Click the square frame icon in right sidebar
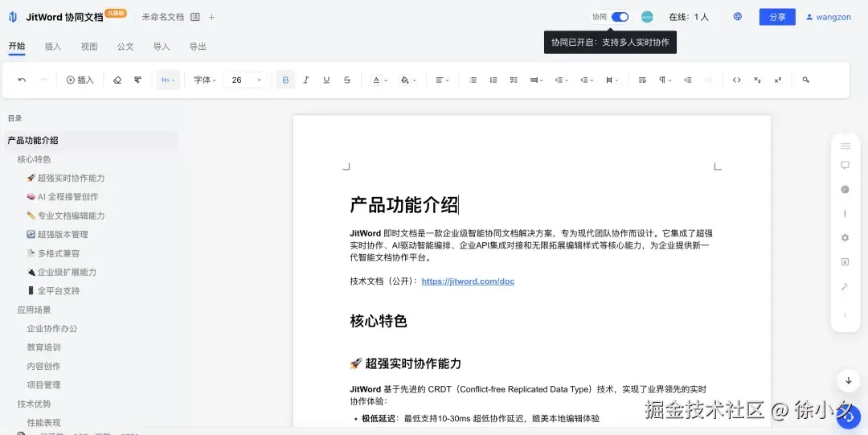Image resolution: width=868 pixels, height=435 pixels. click(845, 262)
